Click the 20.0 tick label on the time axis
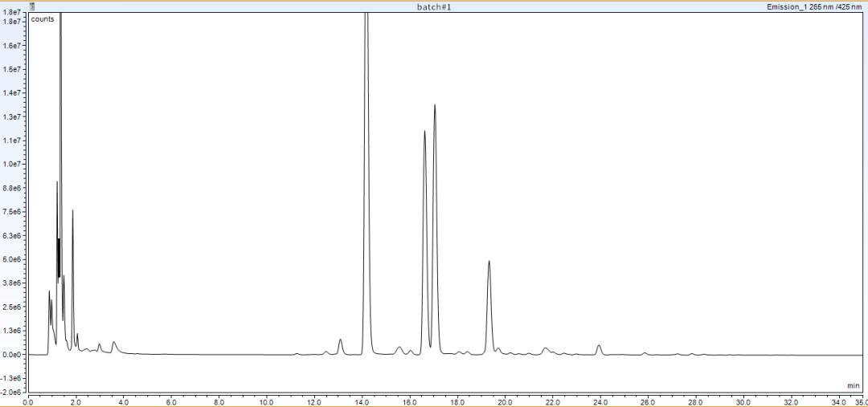 tap(505, 402)
